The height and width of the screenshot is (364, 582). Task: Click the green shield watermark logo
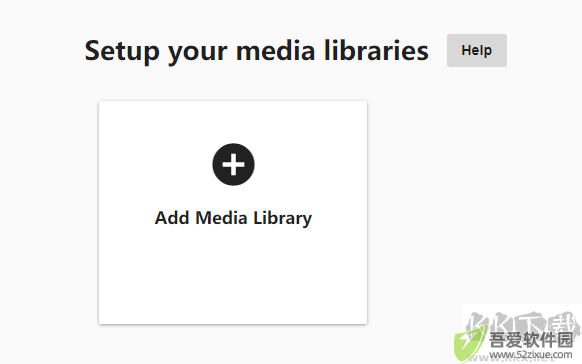[470, 344]
